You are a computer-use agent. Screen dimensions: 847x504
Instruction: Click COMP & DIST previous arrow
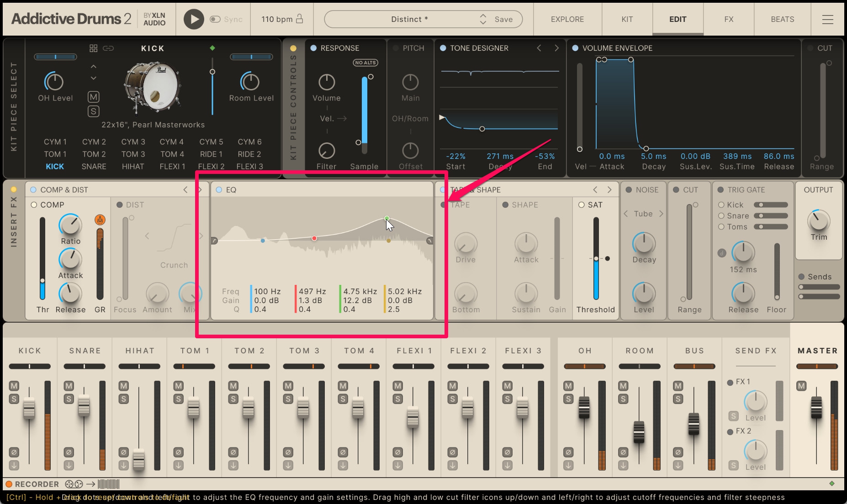point(185,189)
